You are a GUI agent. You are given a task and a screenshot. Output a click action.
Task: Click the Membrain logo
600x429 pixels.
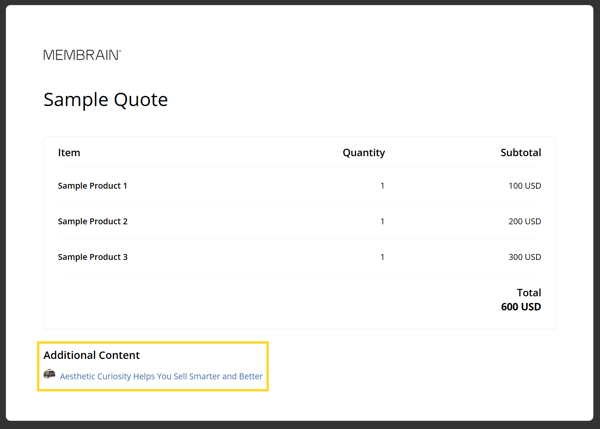[x=82, y=55]
